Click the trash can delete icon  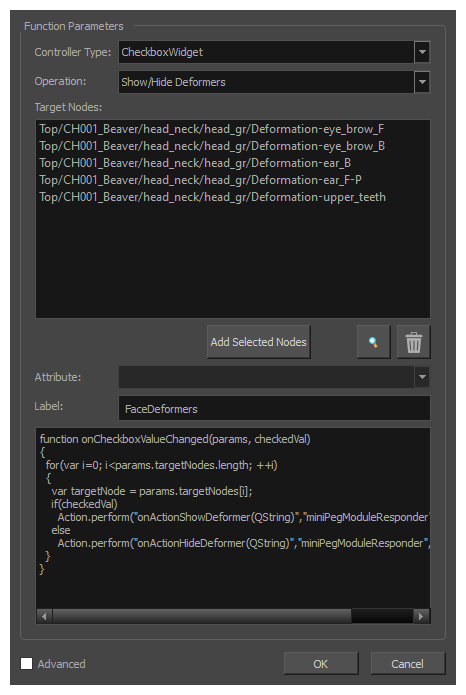tap(414, 342)
